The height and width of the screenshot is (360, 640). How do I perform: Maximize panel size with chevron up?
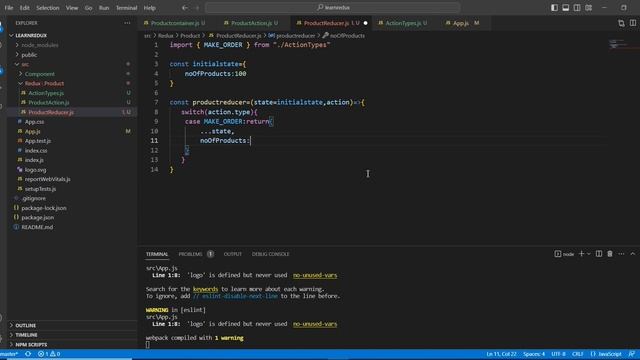pyautogui.click(x=633, y=254)
